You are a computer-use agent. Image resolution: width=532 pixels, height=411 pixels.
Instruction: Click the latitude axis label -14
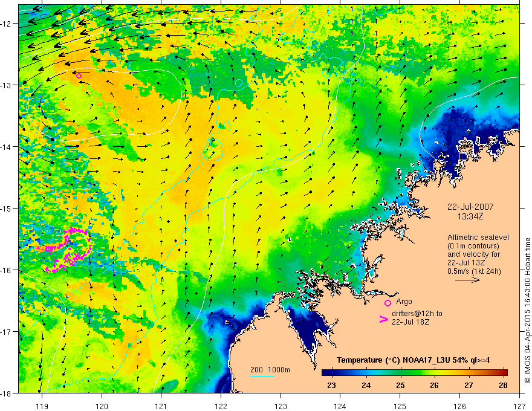click(7, 147)
